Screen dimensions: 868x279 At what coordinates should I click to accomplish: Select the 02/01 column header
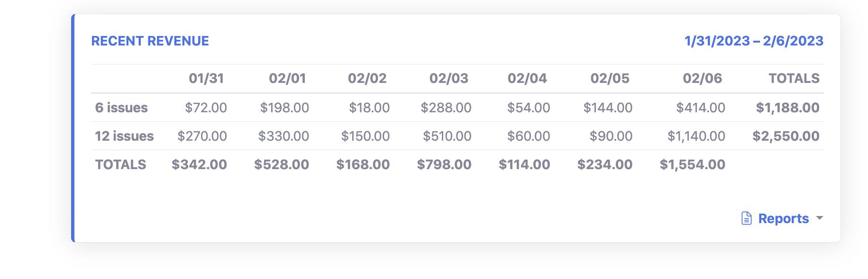click(287, 78)
